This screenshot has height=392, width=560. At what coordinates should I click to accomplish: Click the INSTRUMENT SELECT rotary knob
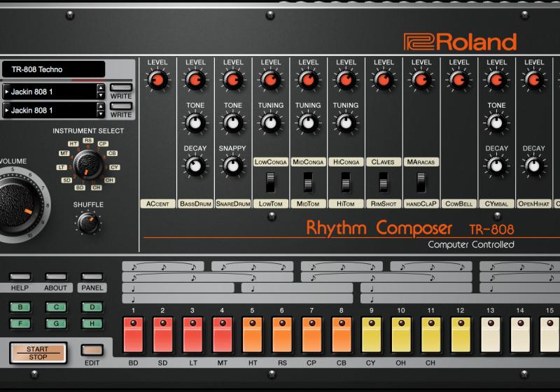click(88, 164)
